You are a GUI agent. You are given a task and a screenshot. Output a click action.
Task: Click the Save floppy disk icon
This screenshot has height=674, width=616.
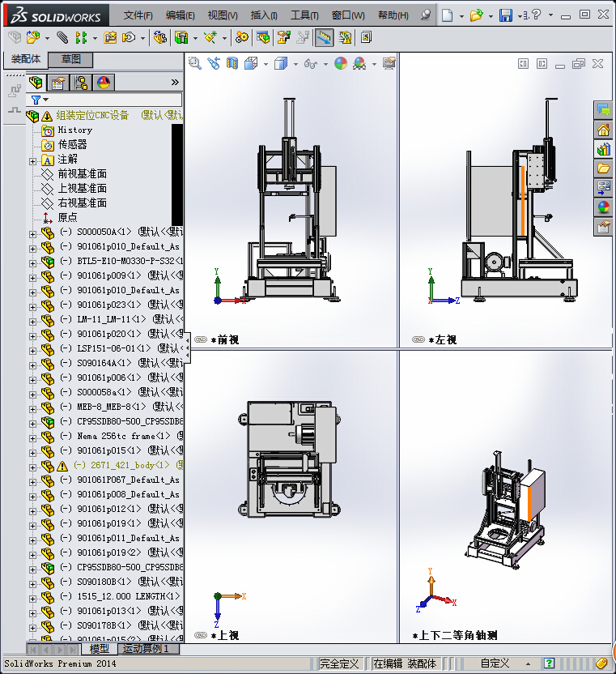click(x=506, y=15)
